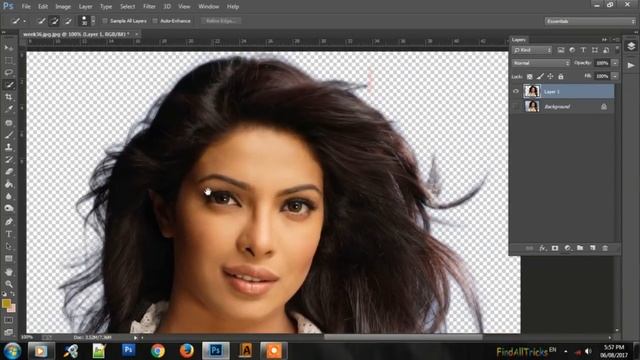Select the Dodge tool

[x=9, y=209]
